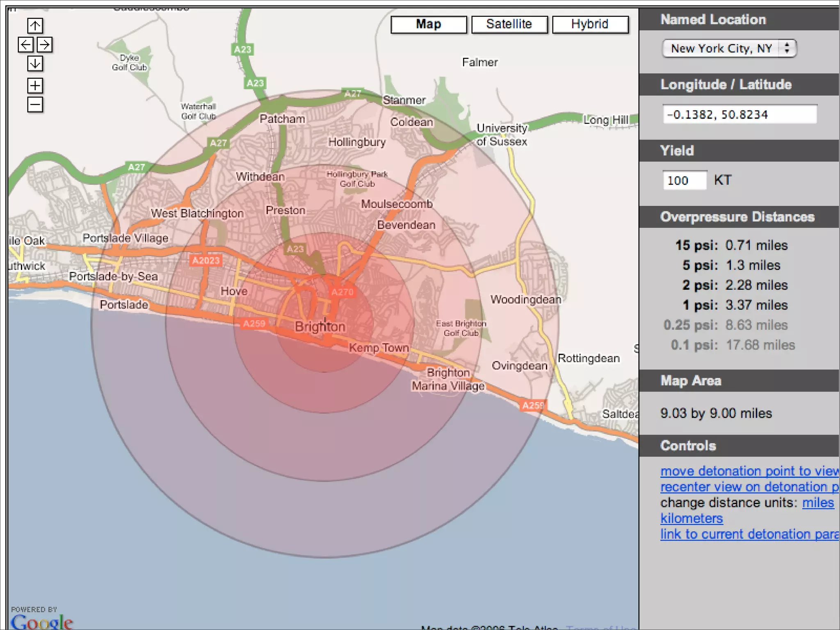Pan the map left with arrow icon

pyautogui.click(x=25, y=45)
